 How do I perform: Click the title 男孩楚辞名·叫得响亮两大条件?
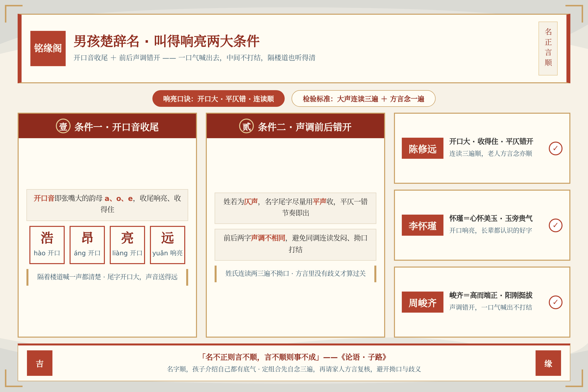tap(167, 41)
